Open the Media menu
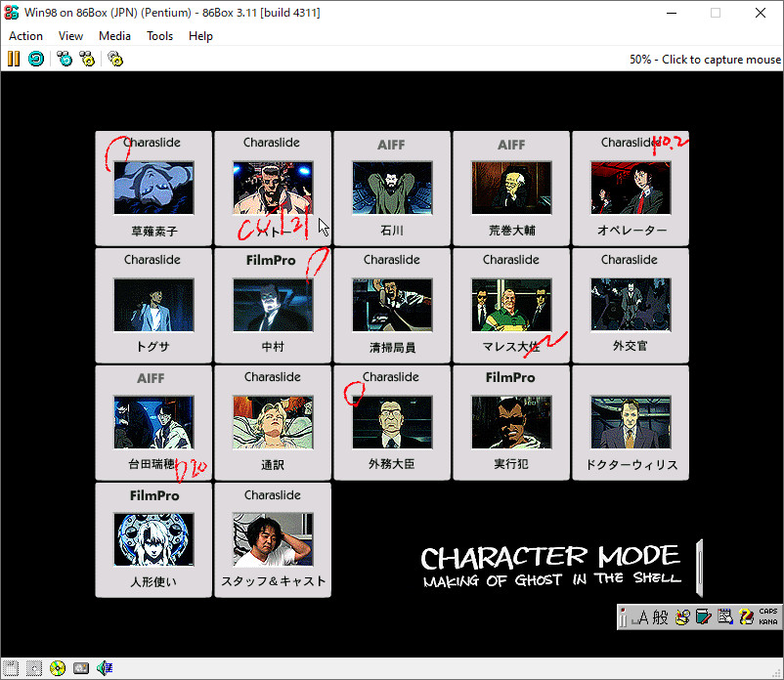 click(114, 36)
